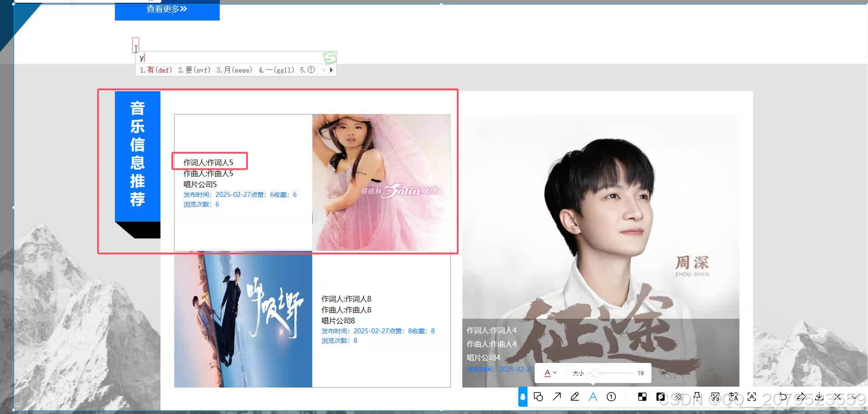Click text 作曲人:作曲人4
This screenshot has width=868, height=414.
pos(492,344)
